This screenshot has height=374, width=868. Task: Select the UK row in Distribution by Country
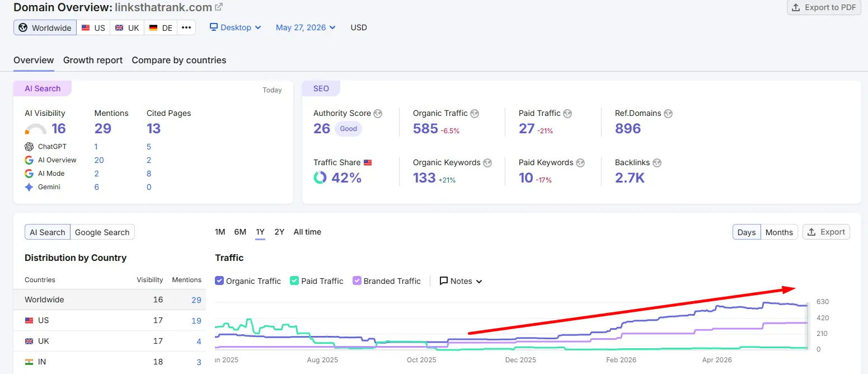coord(110,342)
